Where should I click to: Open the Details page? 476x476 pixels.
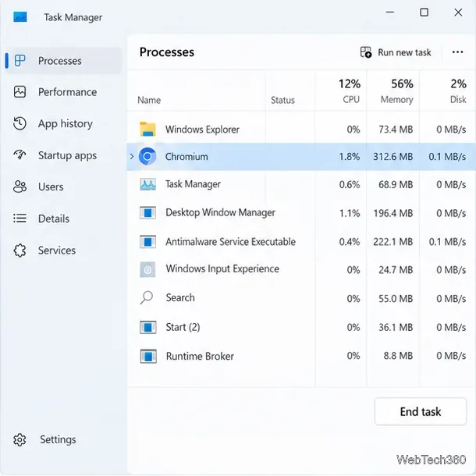point(64,218)
